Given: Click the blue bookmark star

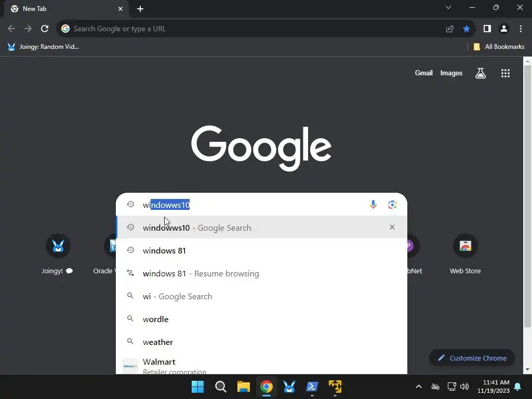Looking at the screenshot, I should (467, 29).
